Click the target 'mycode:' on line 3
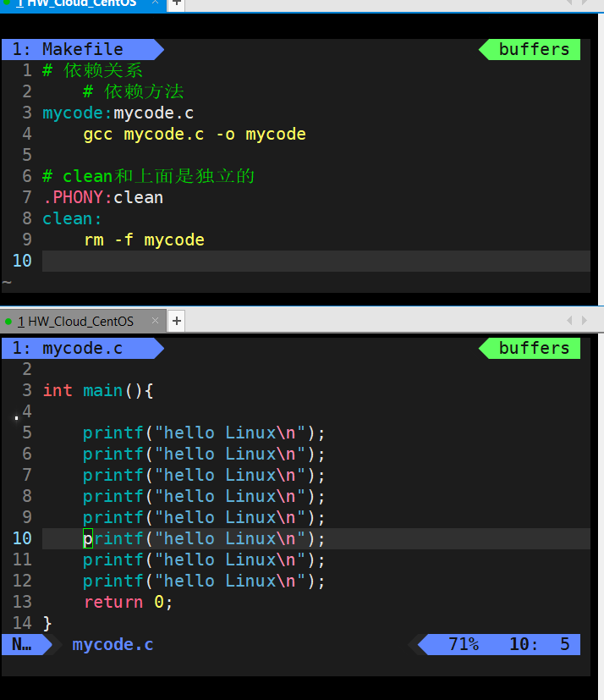604x700 pixels. 77,113
